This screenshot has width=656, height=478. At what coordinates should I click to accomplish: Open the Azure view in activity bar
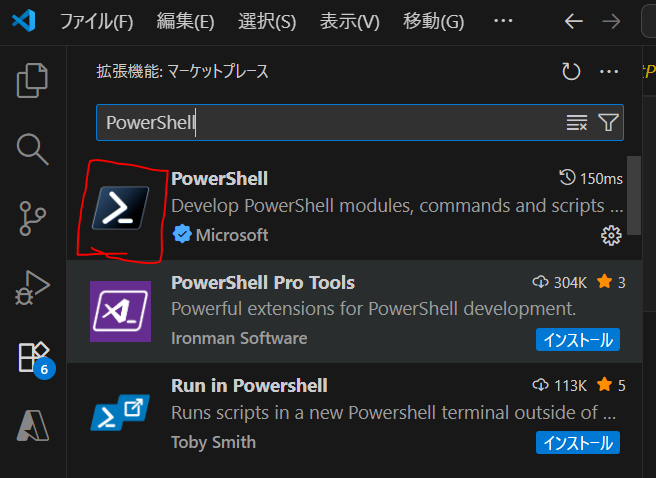(33, 426)
